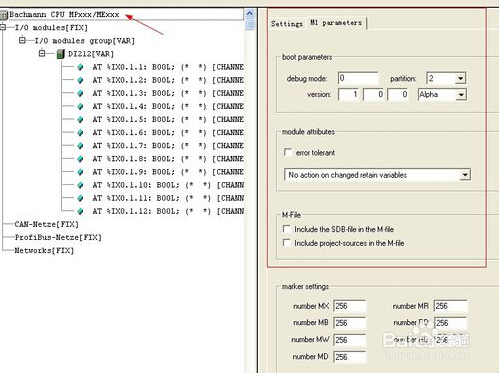Collapse the DI212[VAR] node
The height and width of the screenshot is (376, 501).
click(42, 53)
